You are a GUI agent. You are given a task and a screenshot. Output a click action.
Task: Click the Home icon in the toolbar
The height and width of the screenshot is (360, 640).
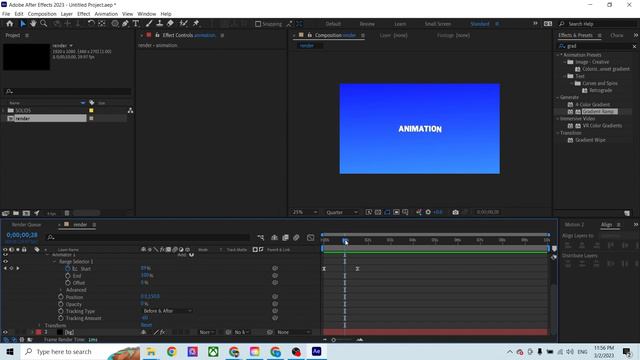click(10, 24)
